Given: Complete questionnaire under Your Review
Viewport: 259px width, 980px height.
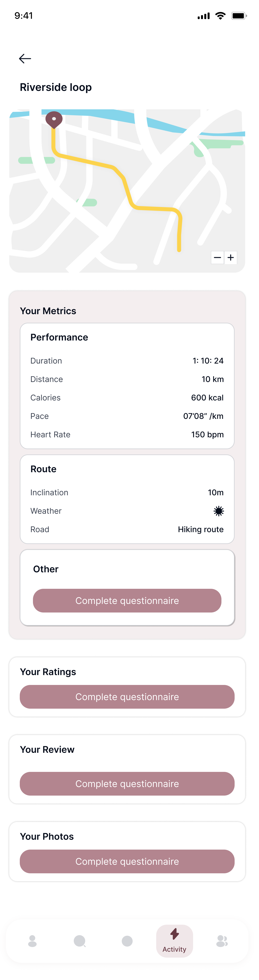Looking at the screenshot, I should (x=127, y=784).
